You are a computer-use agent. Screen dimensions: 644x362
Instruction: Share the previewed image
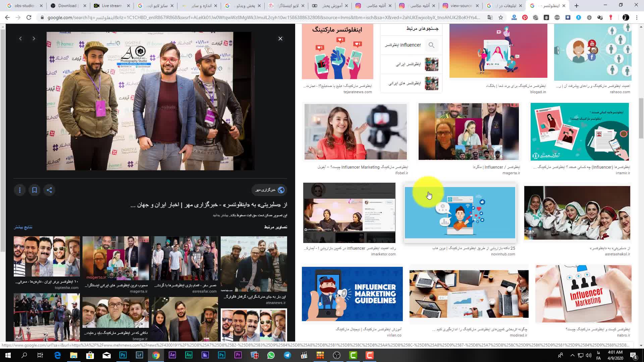(x=49, y=190)
